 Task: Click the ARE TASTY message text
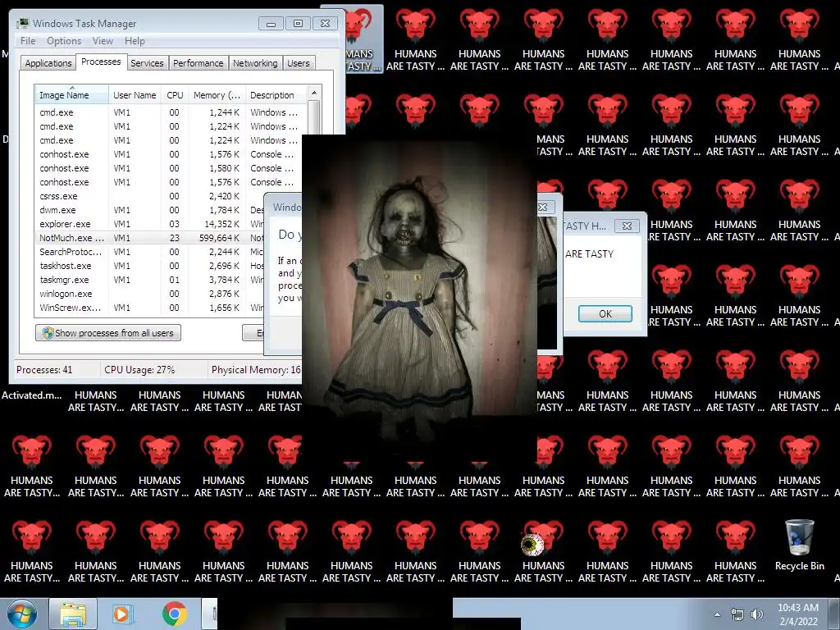(589, 254)
